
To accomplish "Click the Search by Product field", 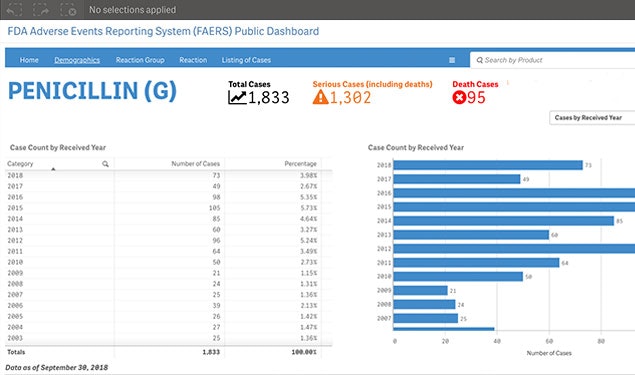I will coord(552,60).
